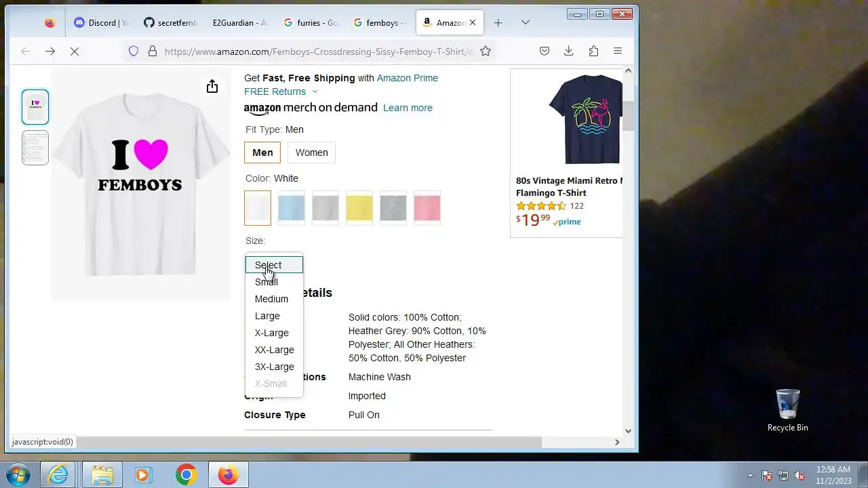Viewport: 868px width, 488px height.
Task: Choose 3X-Large in the size dropdown
Action: (x=274, y=367)
